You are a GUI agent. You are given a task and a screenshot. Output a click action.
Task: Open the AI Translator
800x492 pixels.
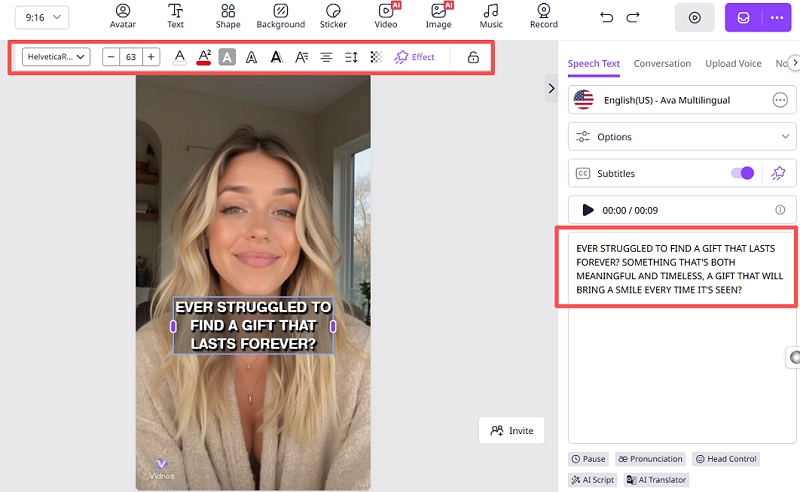pyautogui.click(x=656, y=480)
